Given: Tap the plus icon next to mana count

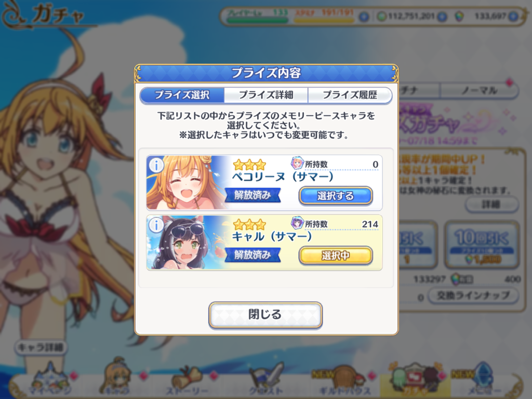Looking at the screenshot, I should 442,16.
